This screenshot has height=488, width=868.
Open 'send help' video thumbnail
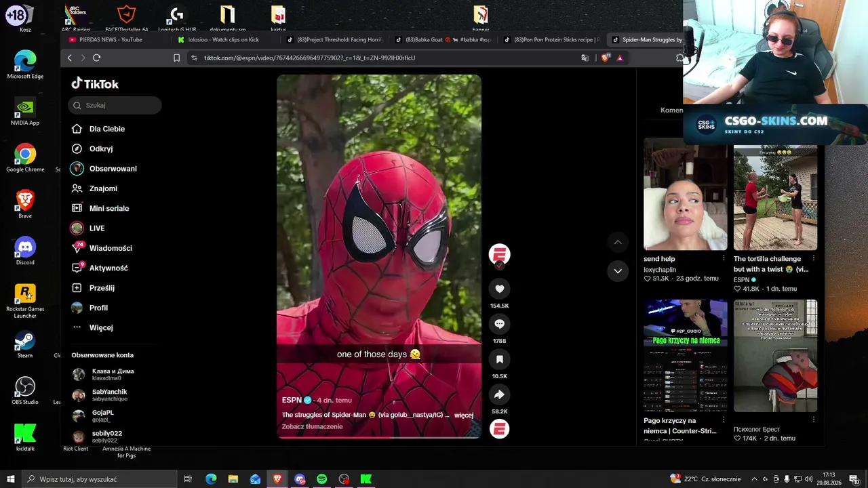click(685, 194)
